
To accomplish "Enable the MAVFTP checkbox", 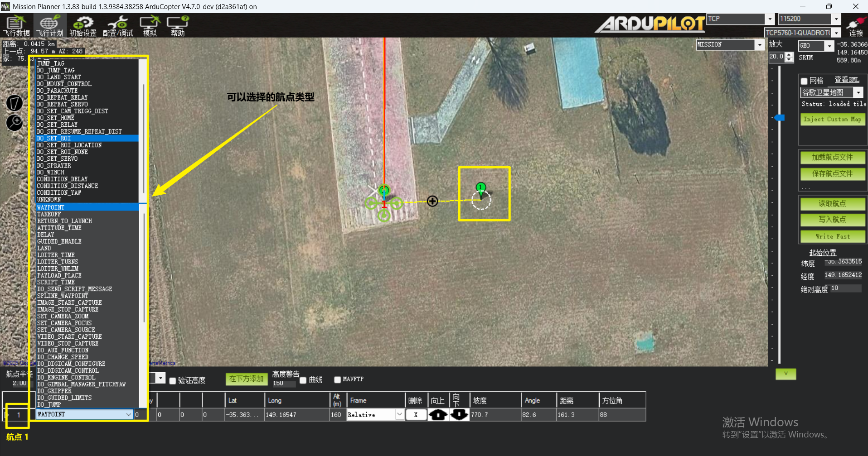I will click(x=337, y=380).
